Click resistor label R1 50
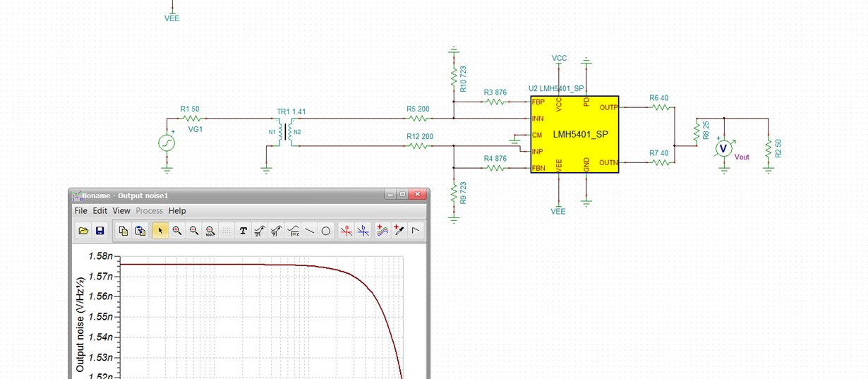The height and width of the screenshot is (379, 868). point(190,109)
